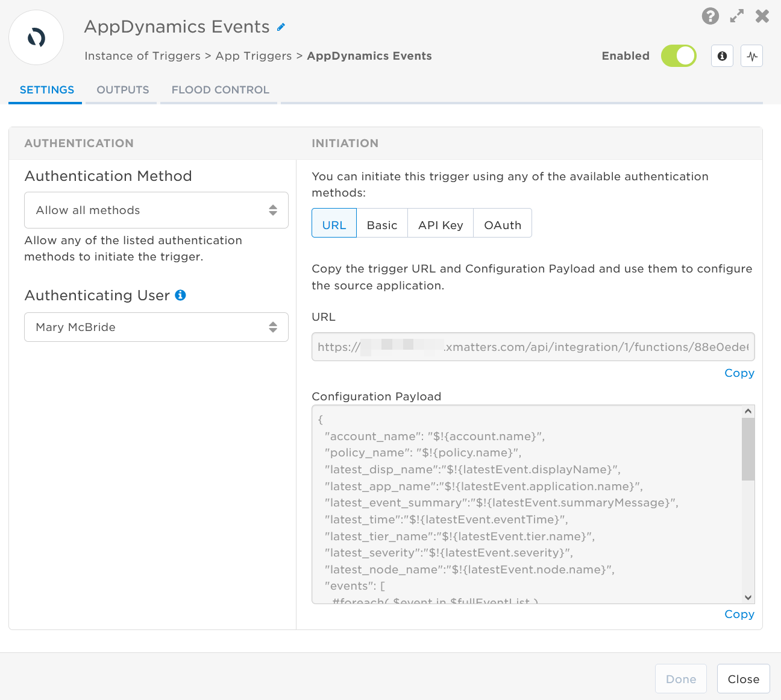This screenshot has height=700, width=781.
Task: Click the "latest_event_summary" payload line
Action: [501, 503]
